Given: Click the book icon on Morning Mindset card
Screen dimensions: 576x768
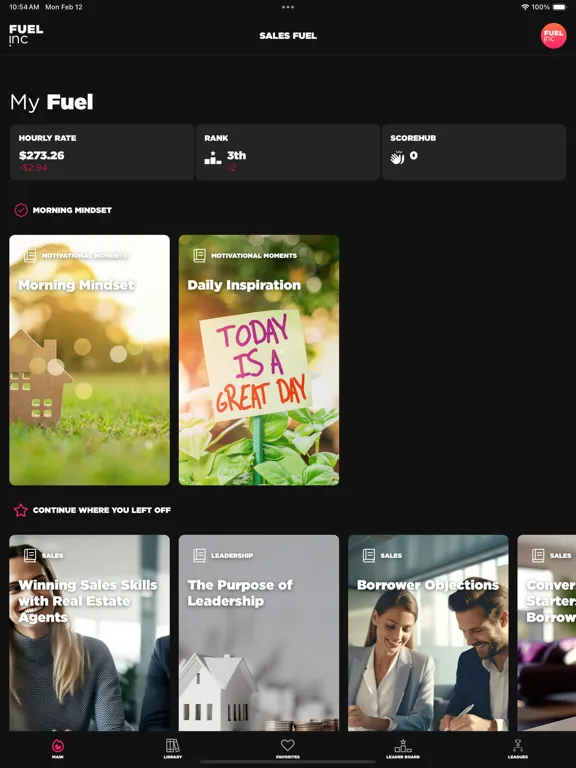Looking at the screenshot, I should click(30, 255).
